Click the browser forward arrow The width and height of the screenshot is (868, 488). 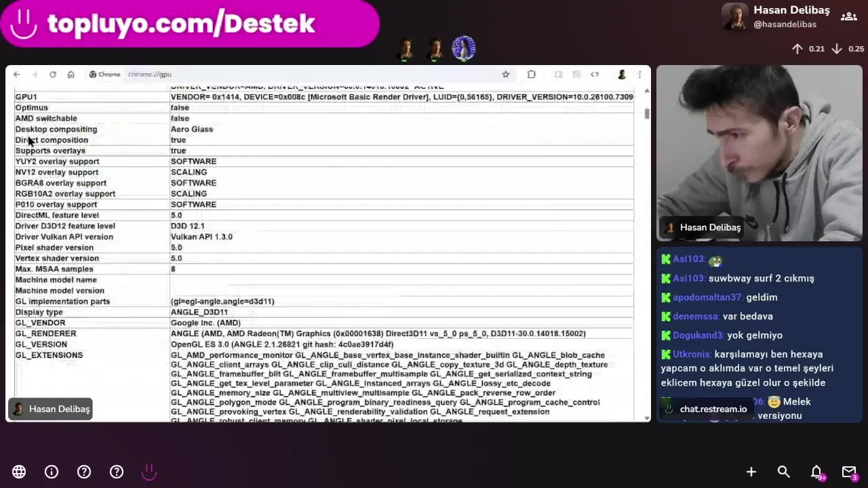35,75
